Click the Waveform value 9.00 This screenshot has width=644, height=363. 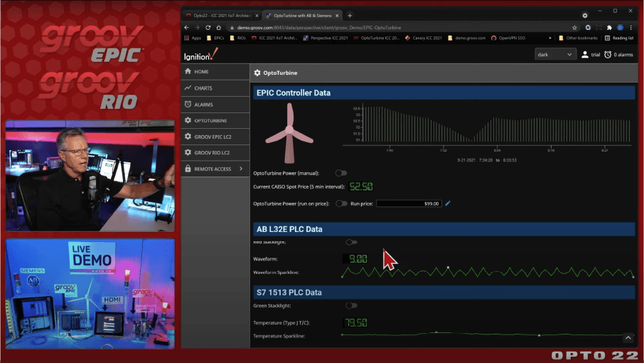[356, 258]
